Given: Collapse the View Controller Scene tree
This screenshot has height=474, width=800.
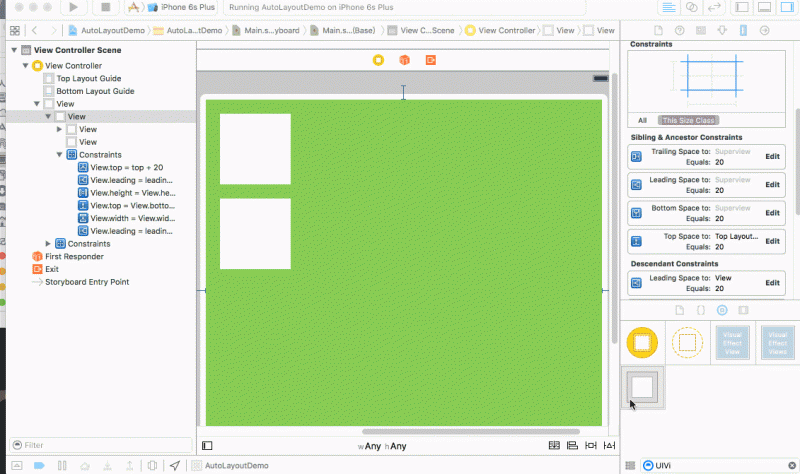Looking at the screenshot, I should tap(13, 51).
